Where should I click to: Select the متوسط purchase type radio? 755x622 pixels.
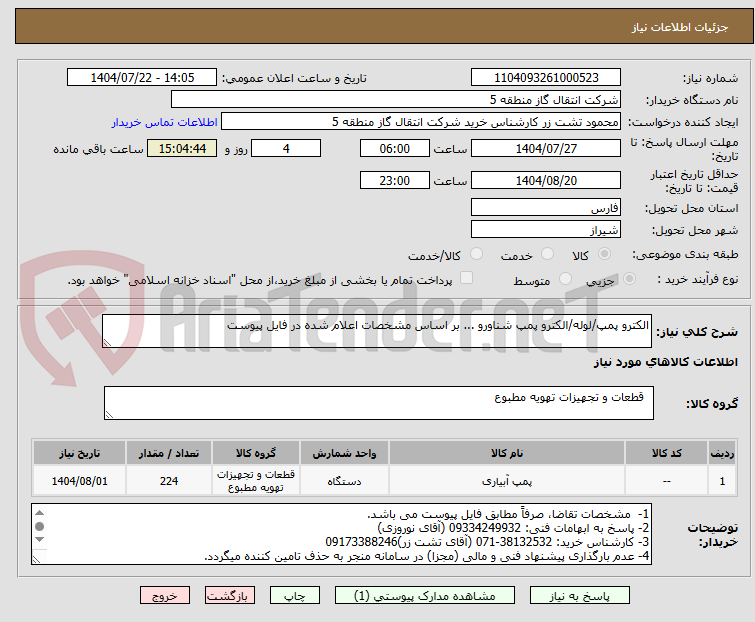565,279
